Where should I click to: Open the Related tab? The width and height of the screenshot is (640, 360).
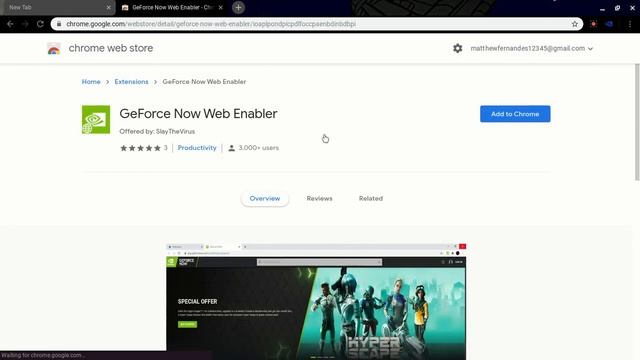pyautogui.click(x=371, y=198)
